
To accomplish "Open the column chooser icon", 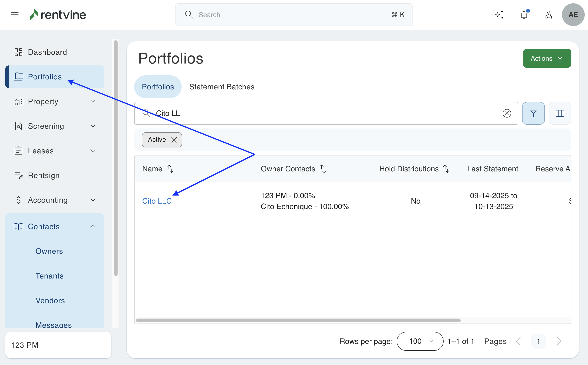I will pos(560,113).
